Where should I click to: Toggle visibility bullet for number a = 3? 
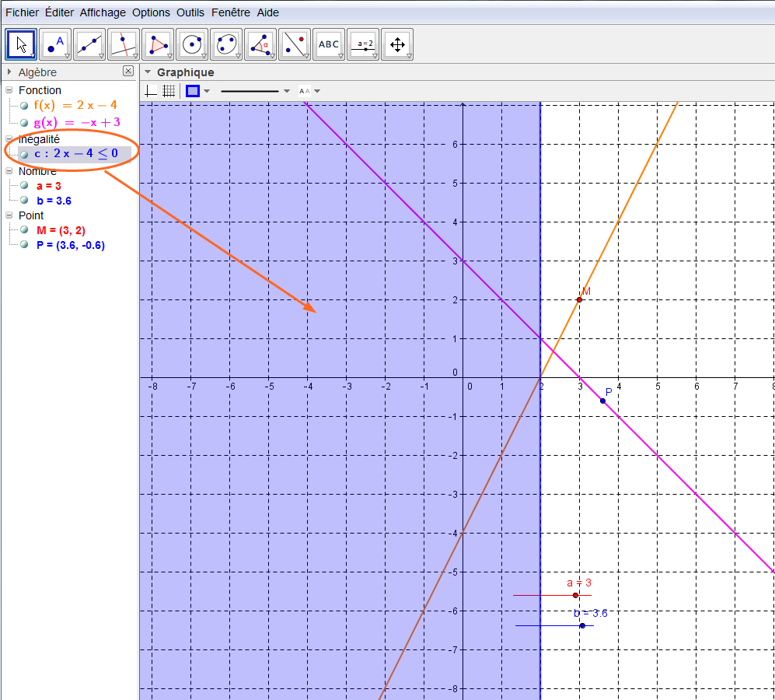[x=24, y=186]
